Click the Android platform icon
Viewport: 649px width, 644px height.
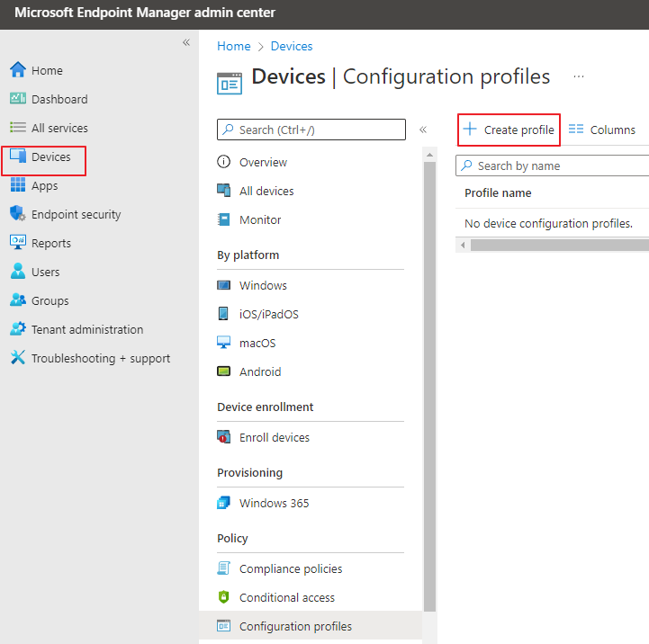[224, 371]
